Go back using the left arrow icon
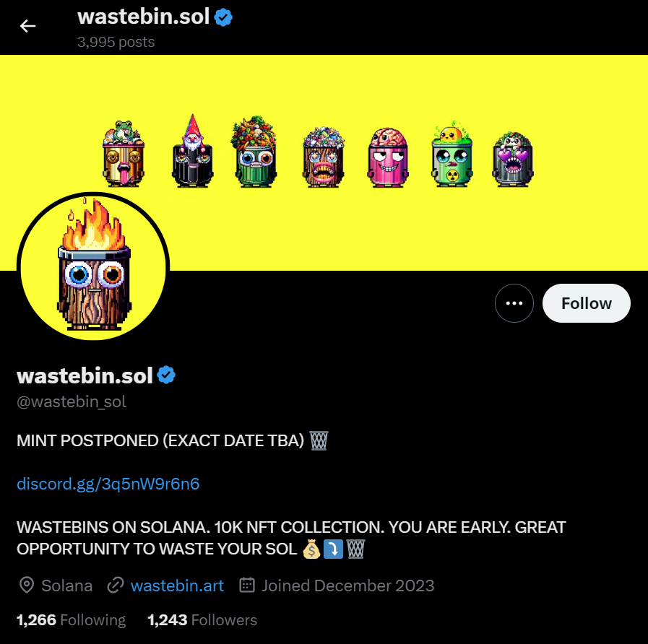 click(27, 26)
